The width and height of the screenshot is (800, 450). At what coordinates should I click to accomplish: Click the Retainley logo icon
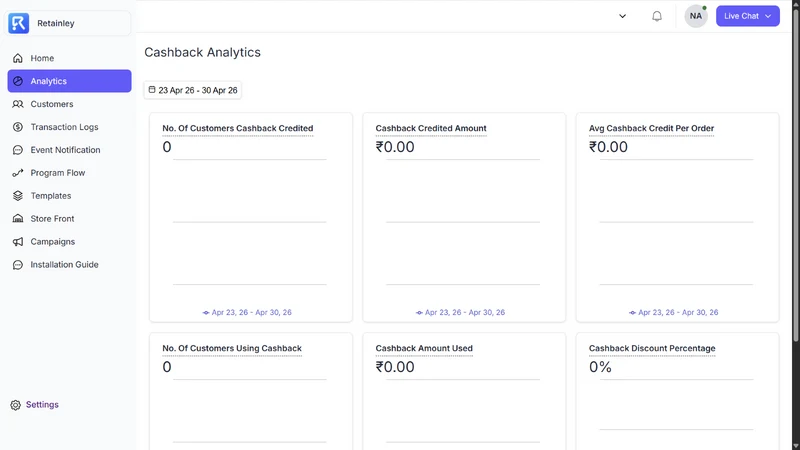(x=18, y=23)
